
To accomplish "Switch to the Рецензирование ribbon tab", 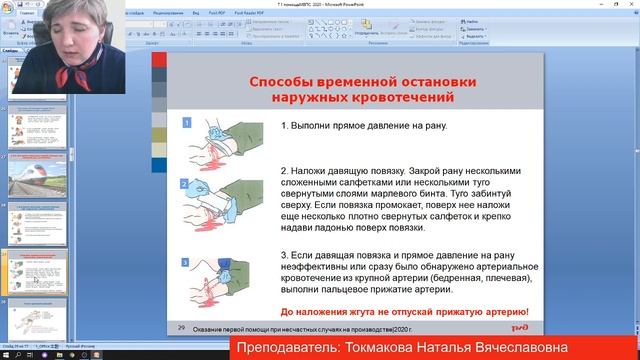I will pos(168,13).
